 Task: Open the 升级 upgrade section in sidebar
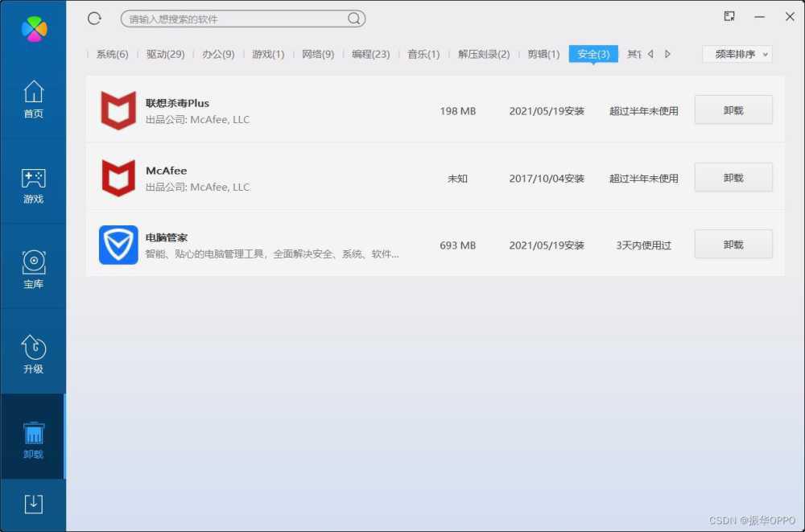[x=33, y=352]
